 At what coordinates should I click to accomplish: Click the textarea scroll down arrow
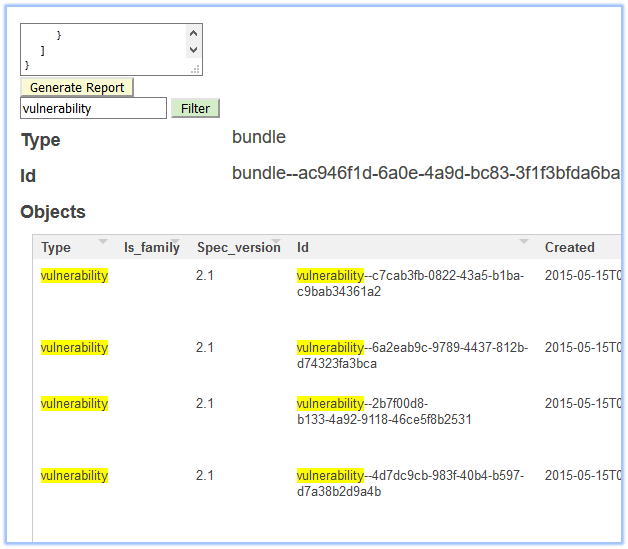coord(193,50)
